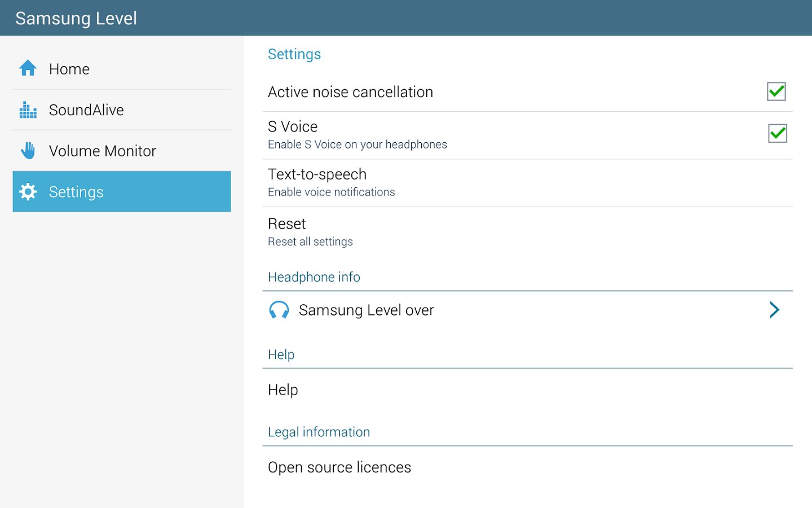
Task: Open the Help entry
Action: coord(528,390)
